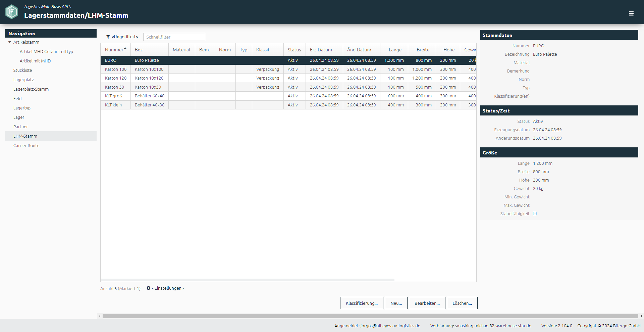Click the Anzahl 6 (Markiert 1) text
The width and height of the screenshot is (644, 332).
120,289
